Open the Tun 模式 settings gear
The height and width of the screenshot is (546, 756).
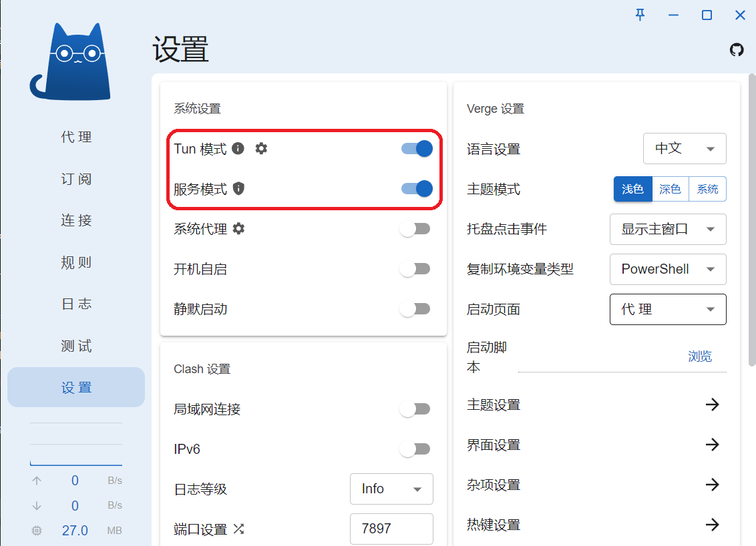click(x=261, y=148)
